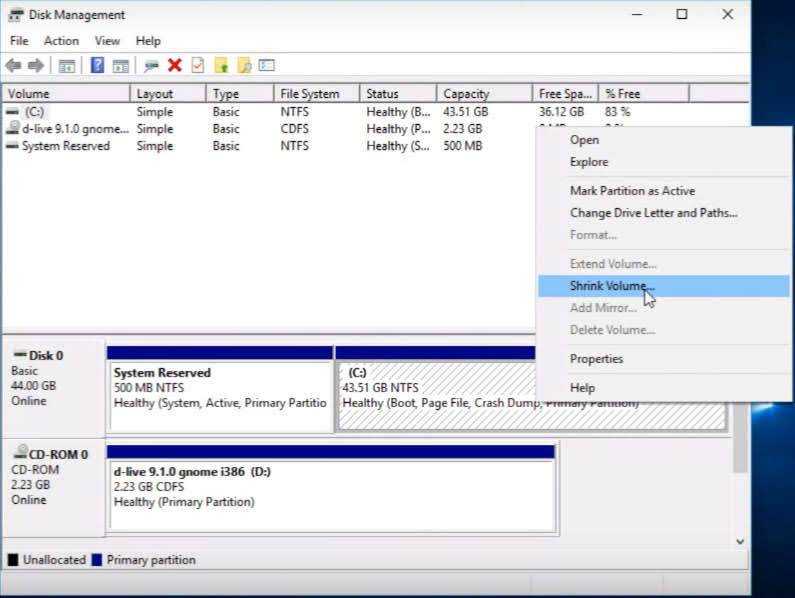Click the 2.23 GB capacity cell
The image size is (795, 598).
click(462, 129)
